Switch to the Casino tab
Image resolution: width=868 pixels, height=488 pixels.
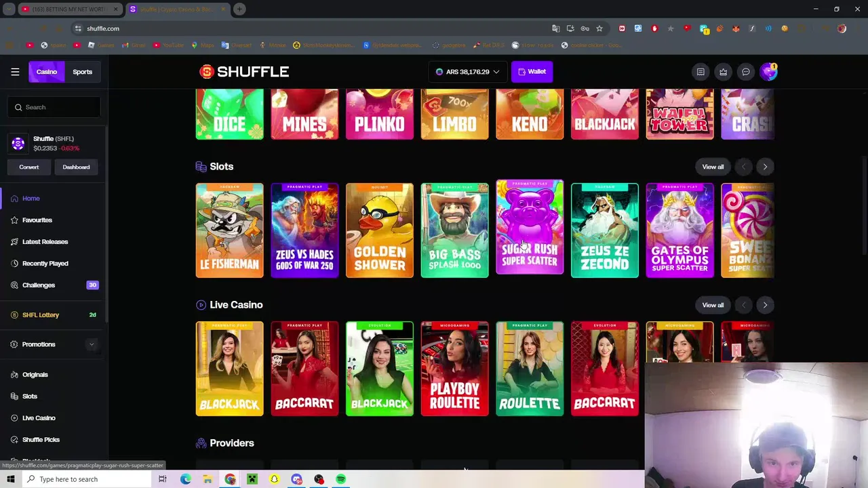(x=46, y=72)
